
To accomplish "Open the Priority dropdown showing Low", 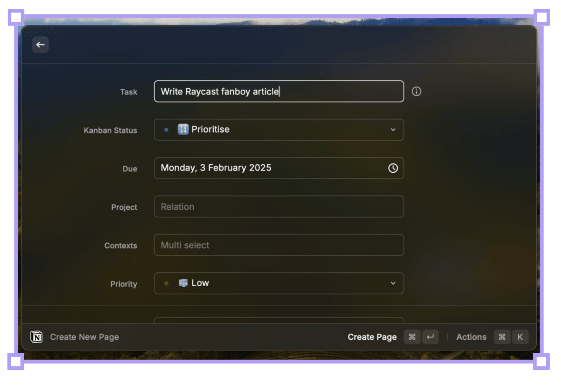I will pyautogui.click(x=279, y=283).
